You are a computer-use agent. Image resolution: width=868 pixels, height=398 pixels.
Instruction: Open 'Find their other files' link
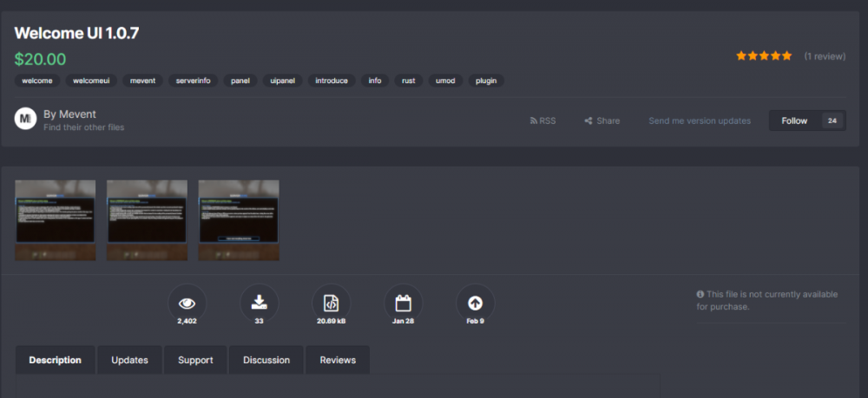[83, 127]
